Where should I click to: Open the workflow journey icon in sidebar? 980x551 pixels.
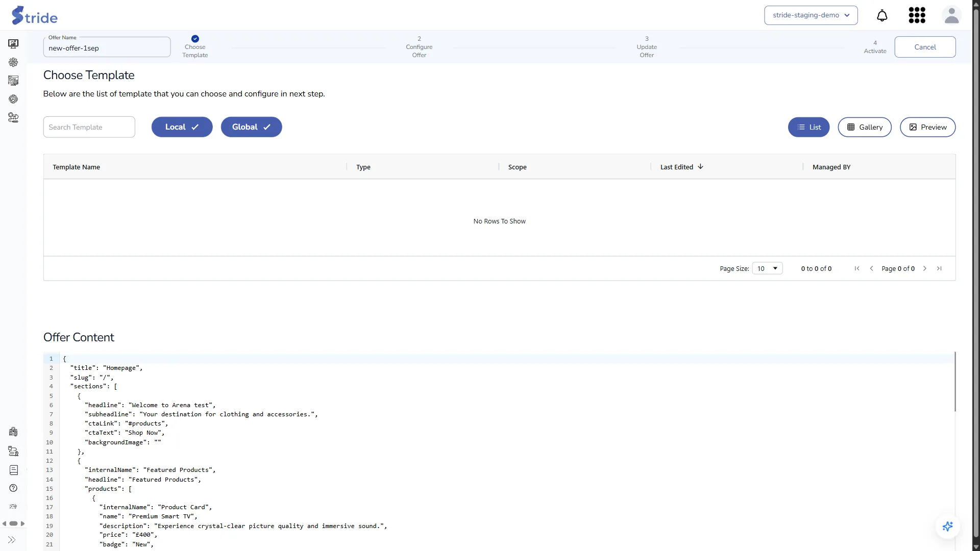[13, 118]
